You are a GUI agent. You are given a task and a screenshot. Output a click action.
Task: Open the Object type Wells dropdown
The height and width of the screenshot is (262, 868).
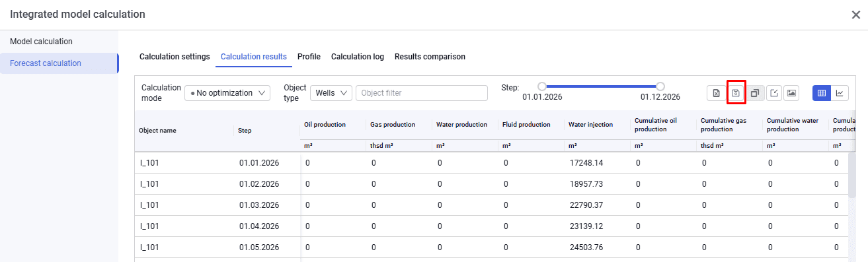click(x=331, y=93)
